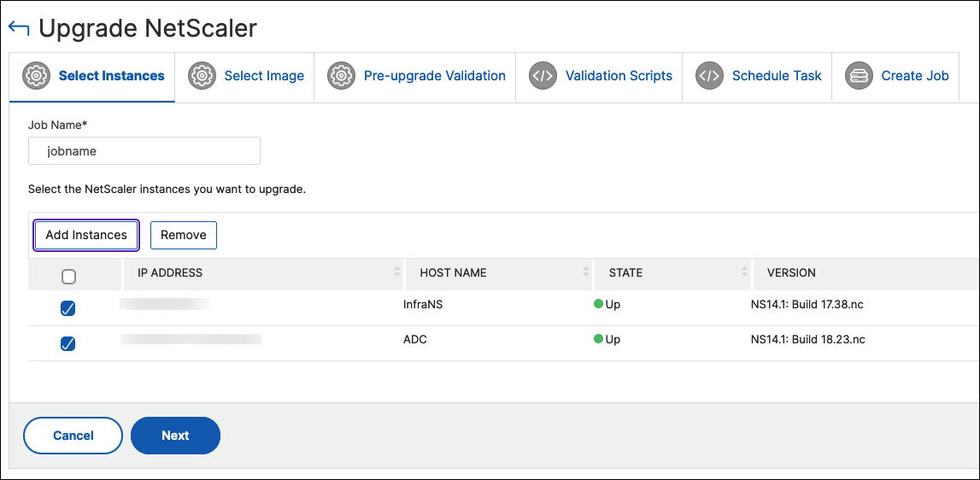
Task: Sort by the IP ADDRESS column arrows
Action: [x=397, y=272]
